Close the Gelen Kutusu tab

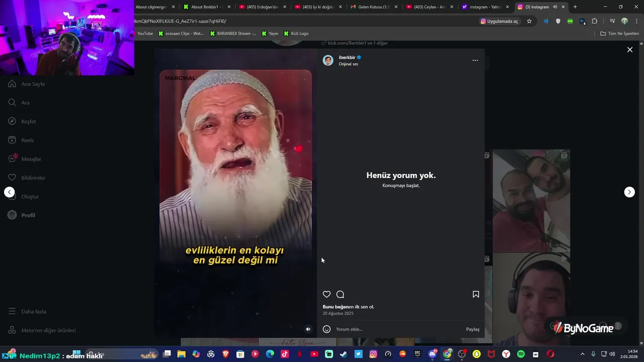click(x=396, y=7)
